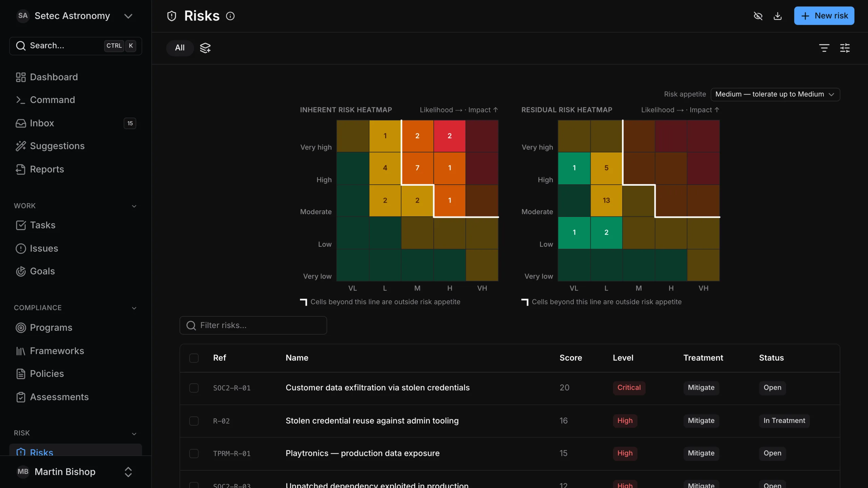Open Command in the sidebar
Screen dimensions: 868x488
pyautogui.click(x=75, y=100)
